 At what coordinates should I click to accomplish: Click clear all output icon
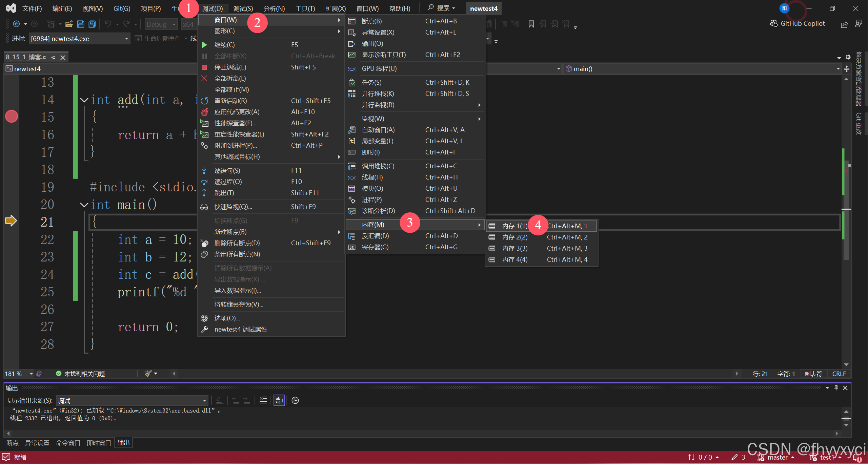[x=263, y=400]
